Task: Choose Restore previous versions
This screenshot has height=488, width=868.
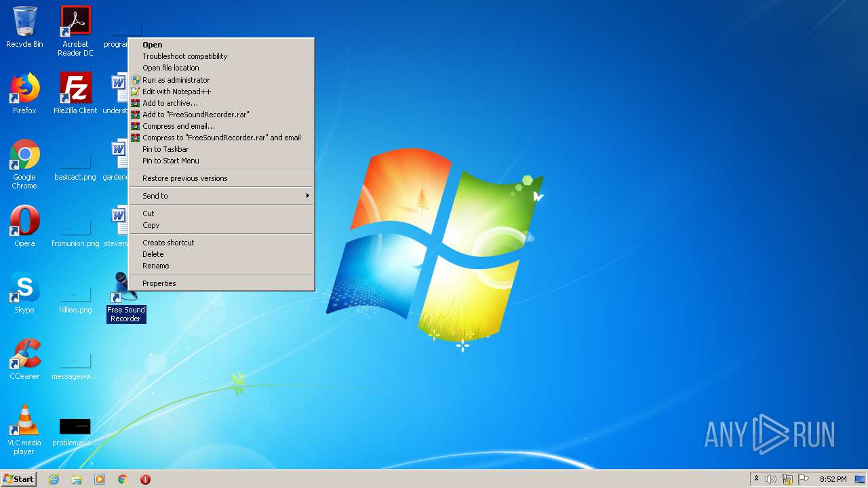Action: point(221,178)
